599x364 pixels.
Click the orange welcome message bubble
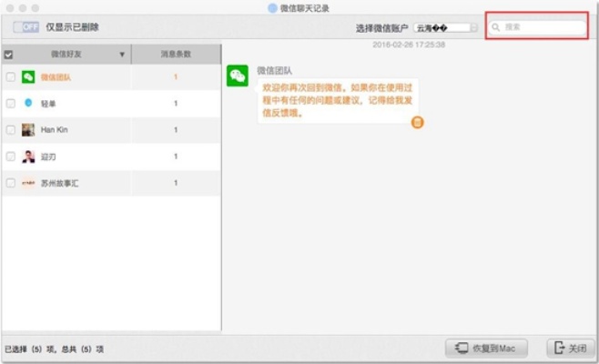point(338,100)
